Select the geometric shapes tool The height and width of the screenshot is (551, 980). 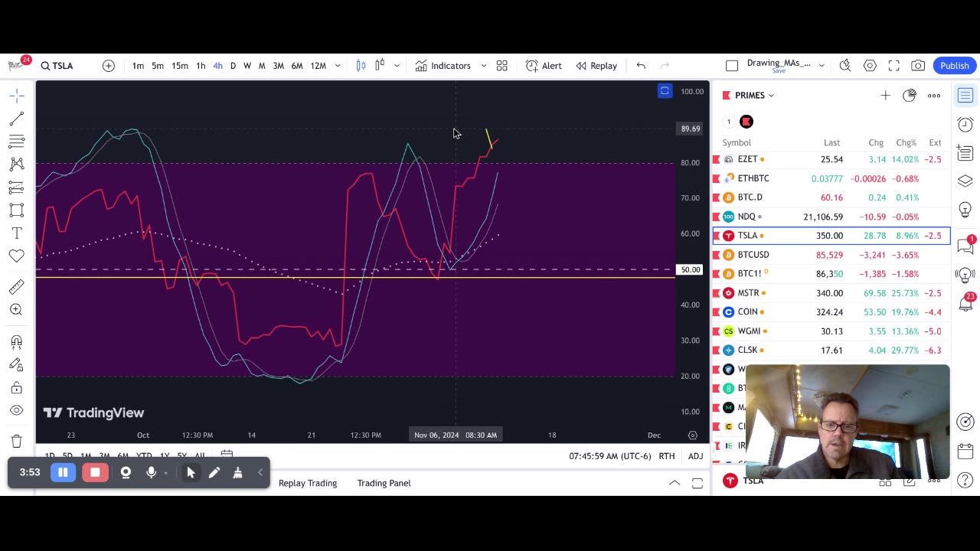[x=17, y=210]
